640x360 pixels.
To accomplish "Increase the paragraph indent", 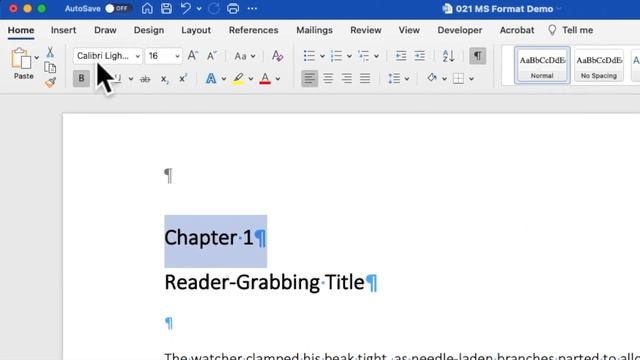I will [420, 56].
